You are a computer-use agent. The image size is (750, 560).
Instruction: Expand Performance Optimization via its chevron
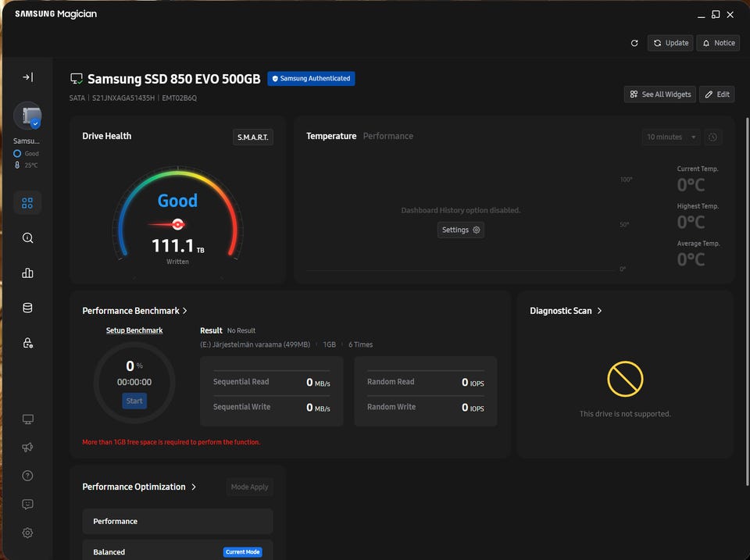[194, 487]
